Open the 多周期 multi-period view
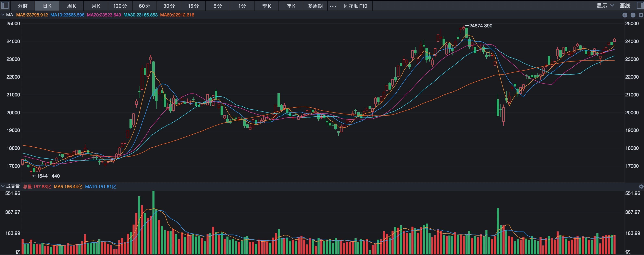This screenshot has height=255, width=644. pyautogui.click(x=315, y=6)
